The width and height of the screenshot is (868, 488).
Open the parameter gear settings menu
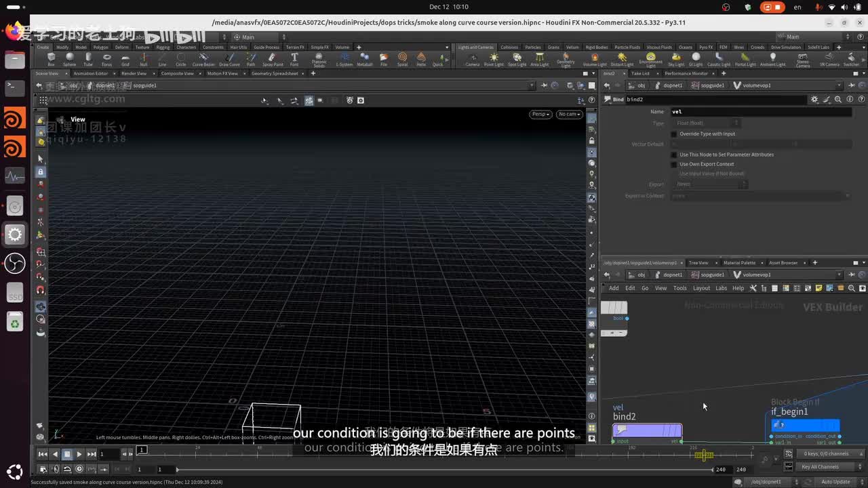coord(814,100)
